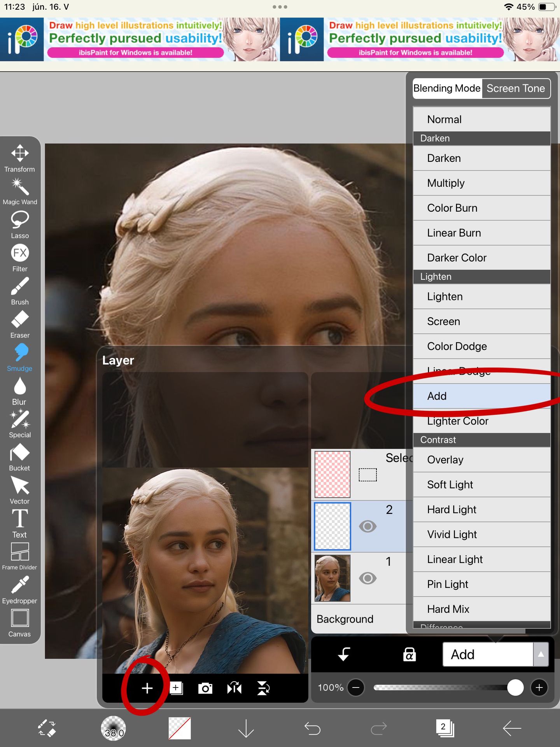Switch to Blending Mode tab

447,88
